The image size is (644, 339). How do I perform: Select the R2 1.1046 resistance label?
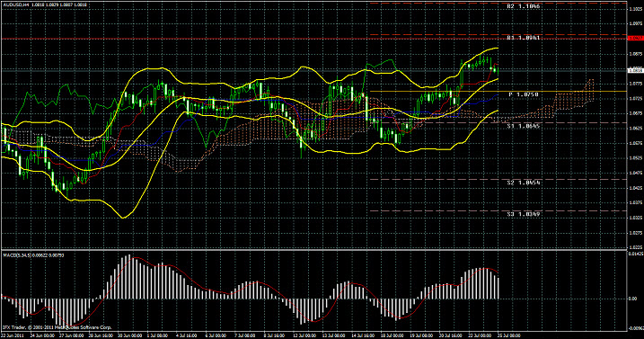[524, 6]
